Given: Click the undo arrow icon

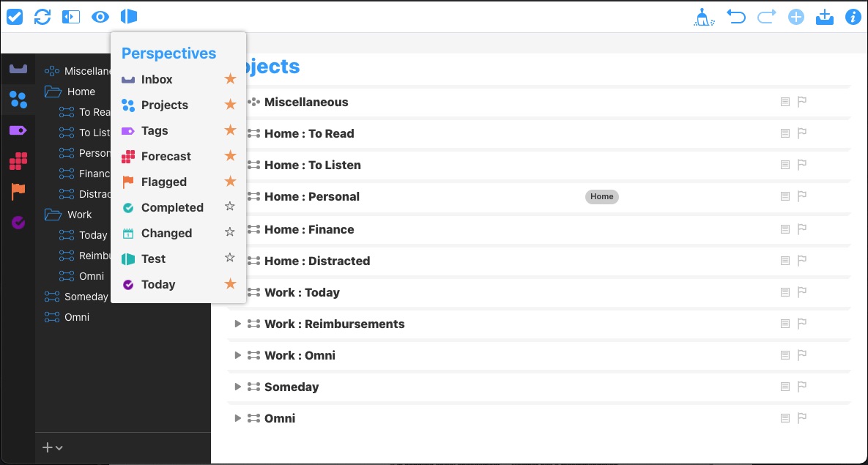Looking at the screenshot, I should pyautogui.click(x=735, y=17).
